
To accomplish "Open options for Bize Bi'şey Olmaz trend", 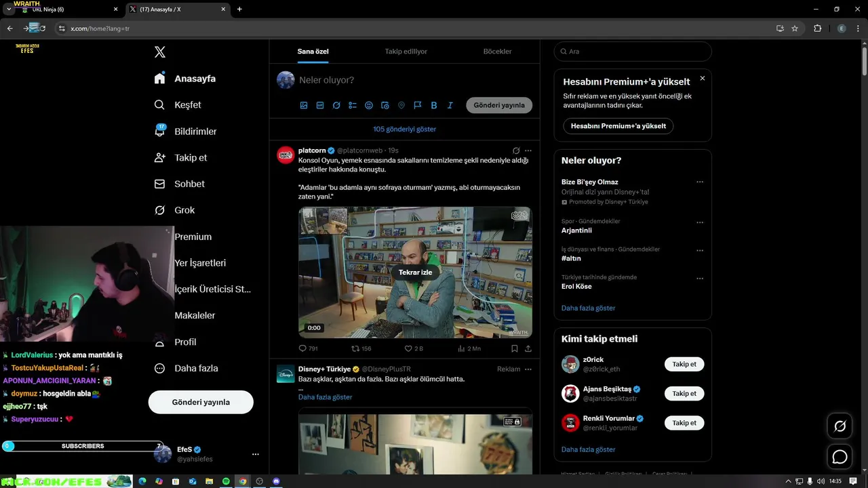I will [700, 182].
